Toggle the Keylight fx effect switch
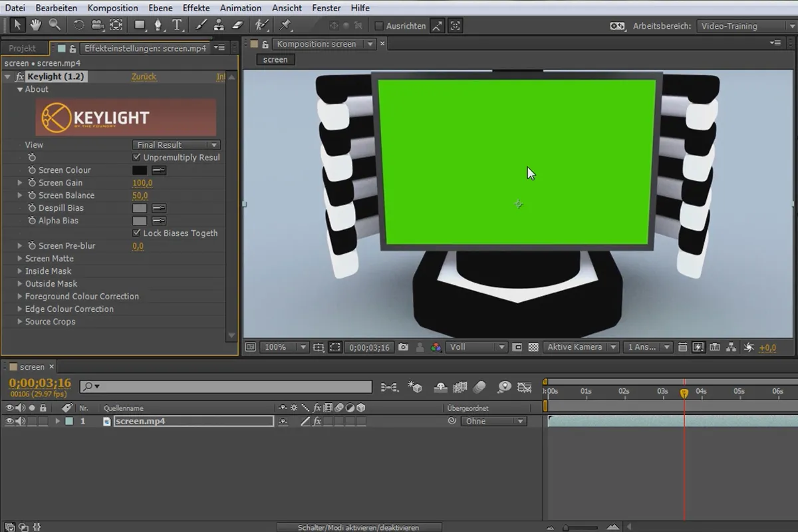Image resolution: width=798 pixels, height=532 pixels. tap(19, 77)
